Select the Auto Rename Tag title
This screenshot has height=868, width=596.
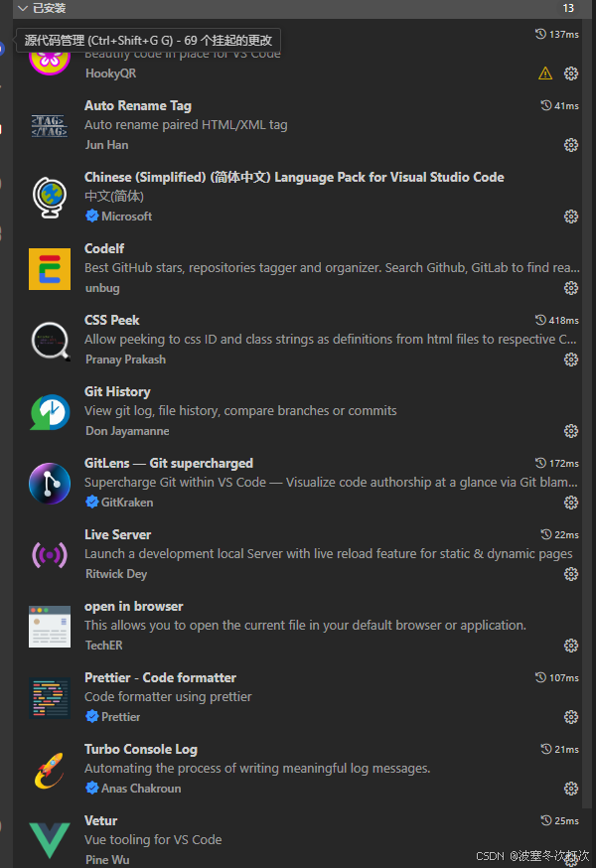138,105
